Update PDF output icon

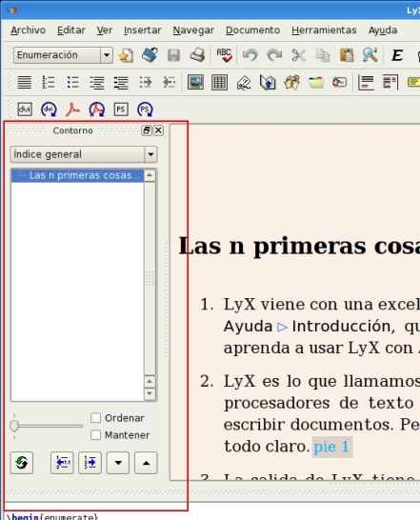pyautogui.click(x=97, y=110)
